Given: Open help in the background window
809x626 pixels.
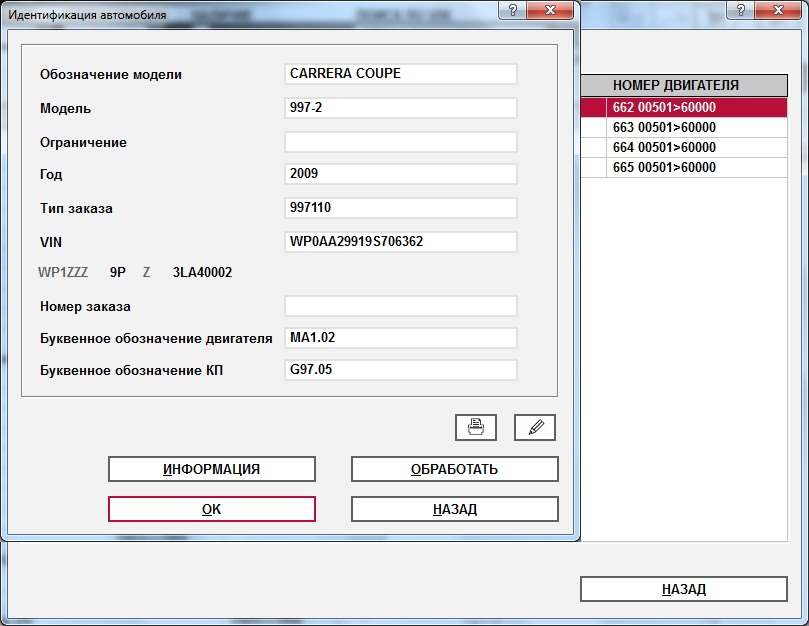Looking at the screenshot, I should (x=740, y=10).
